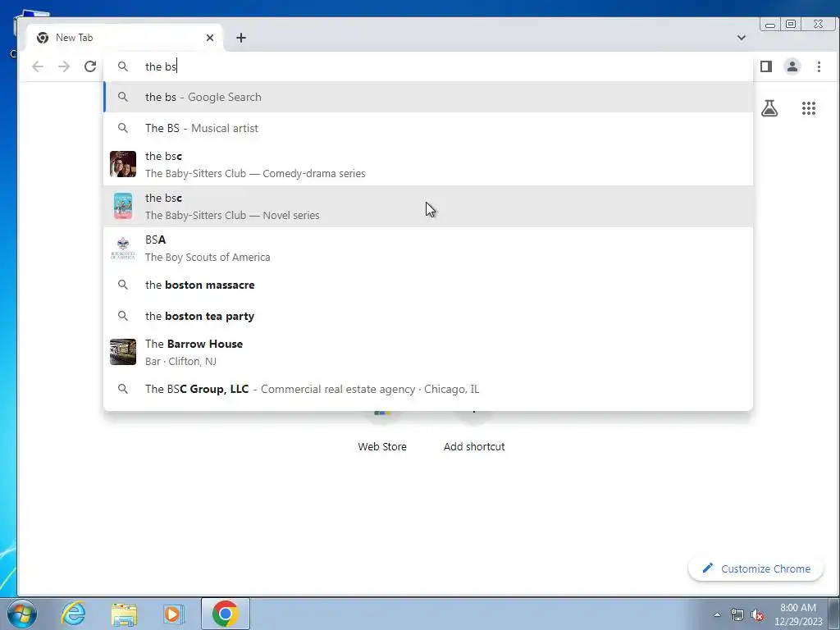Select BSA Boy Scouts of America suggestion
The width and height of the screenshot is (840, 630).
pyautogui.click(x=428, y=248)
